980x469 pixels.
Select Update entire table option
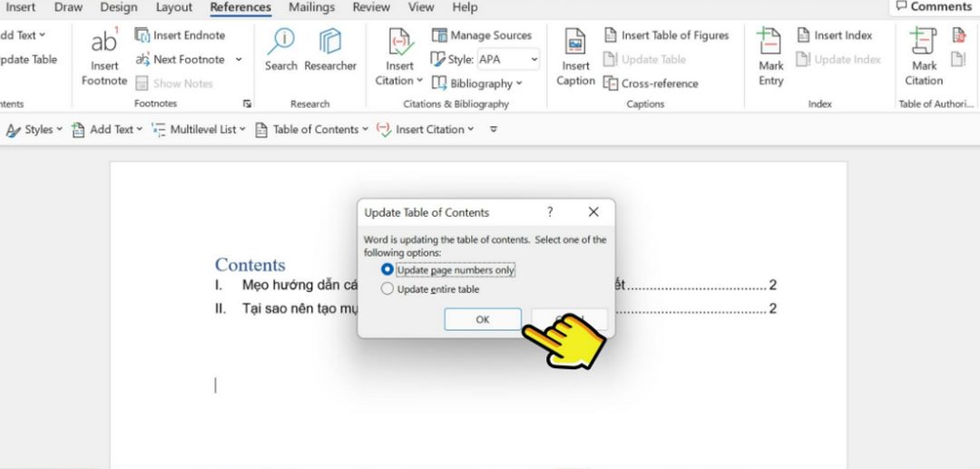tap(431, 289)
